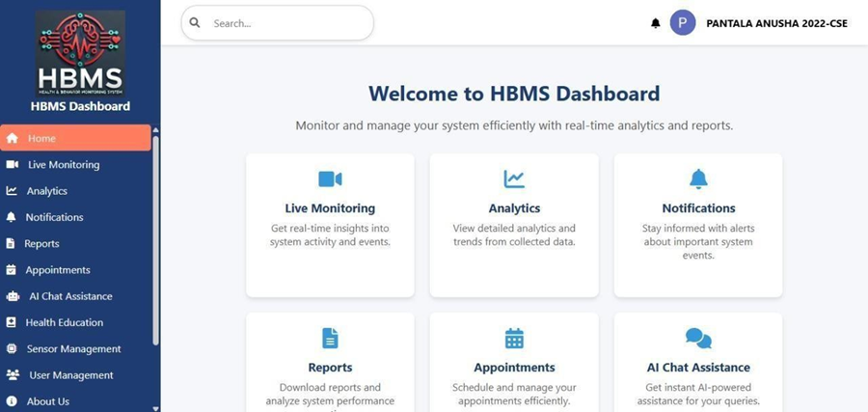
Task: Click the line chart icon on Analytics card
Action: click(514, 179)
